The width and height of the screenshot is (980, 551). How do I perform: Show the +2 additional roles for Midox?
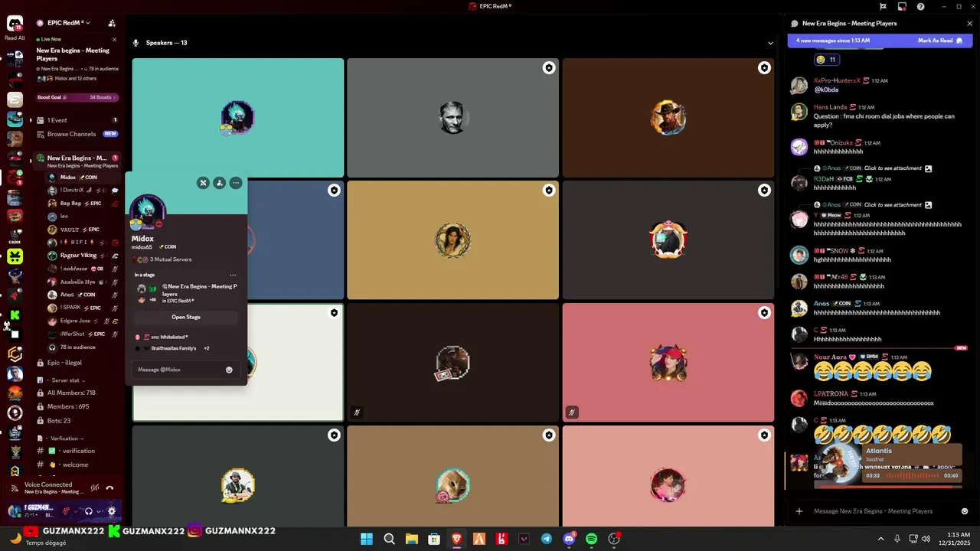[x=207, y=348]
